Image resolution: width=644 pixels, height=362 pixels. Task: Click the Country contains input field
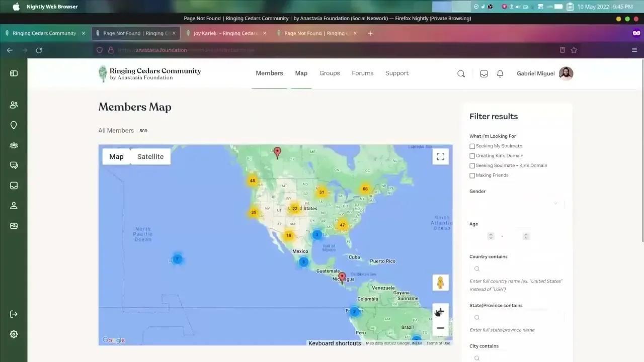point(517,269)
